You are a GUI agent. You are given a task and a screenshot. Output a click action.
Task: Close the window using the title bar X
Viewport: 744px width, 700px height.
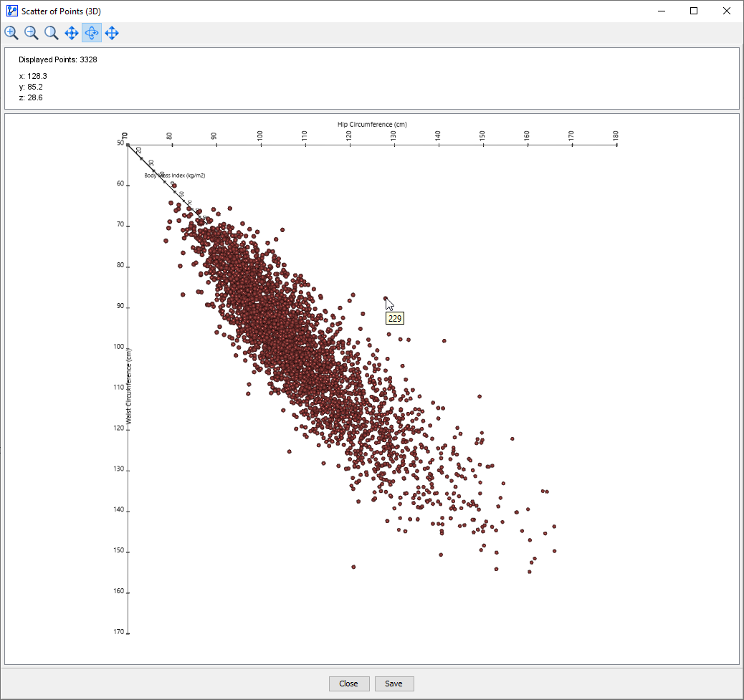(x=727, y=11)
